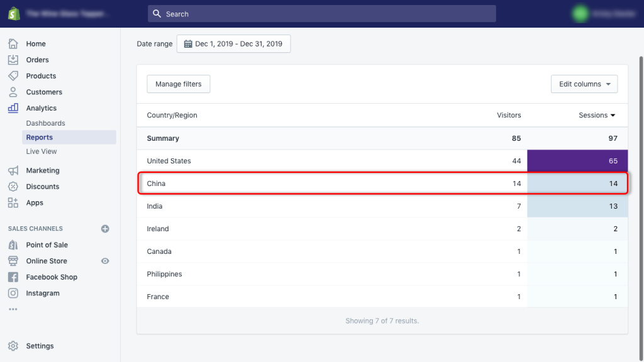Click the calendar icon in date range
This screenshot has width=644, height=362.
pyautogui.click(x=187, y=43)
